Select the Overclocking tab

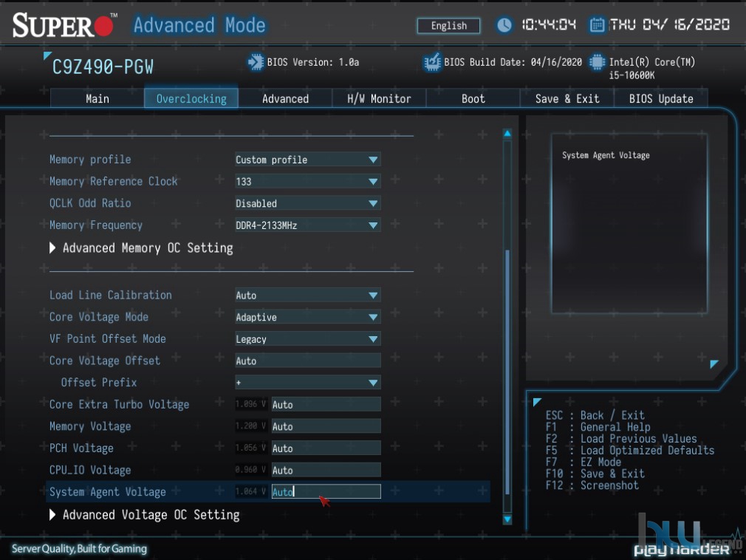[191, 98]
